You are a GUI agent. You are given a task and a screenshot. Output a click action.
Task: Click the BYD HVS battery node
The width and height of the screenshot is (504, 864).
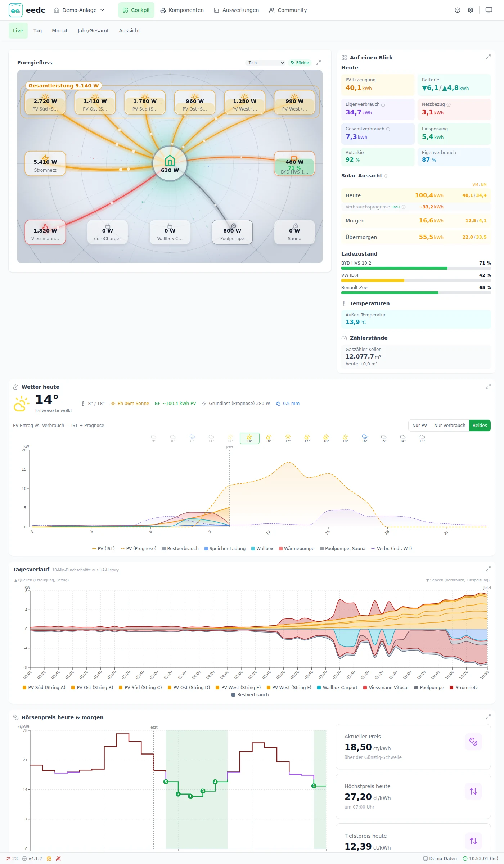[294, 163]
